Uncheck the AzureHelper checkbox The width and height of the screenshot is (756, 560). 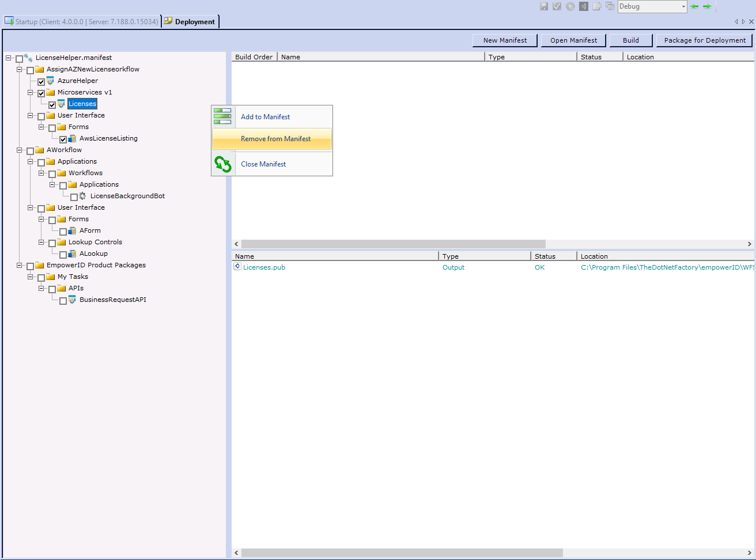tap(41, 81)
